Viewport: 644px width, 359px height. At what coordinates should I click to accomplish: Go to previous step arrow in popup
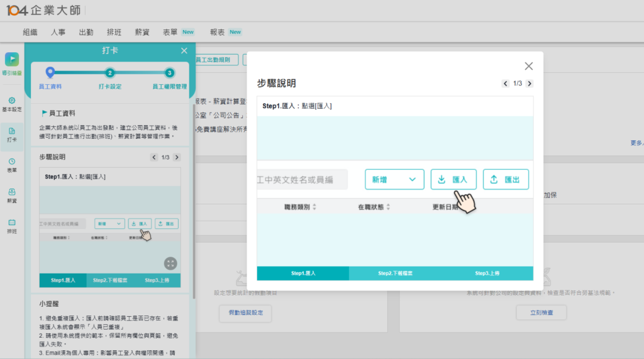(x=505, y=84)
